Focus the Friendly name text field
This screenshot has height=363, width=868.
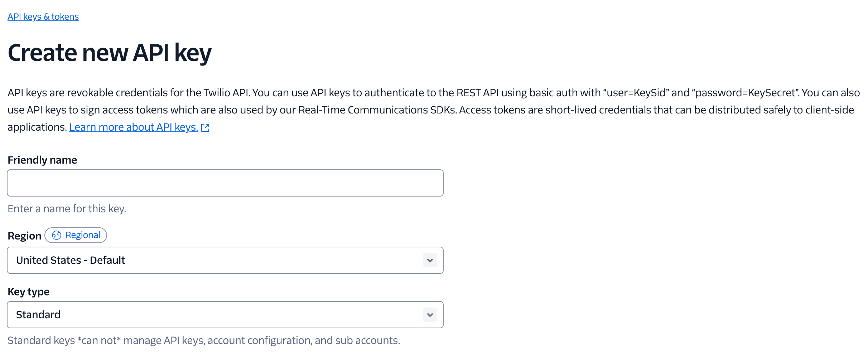pyautogui.click(x=225, y=183)
